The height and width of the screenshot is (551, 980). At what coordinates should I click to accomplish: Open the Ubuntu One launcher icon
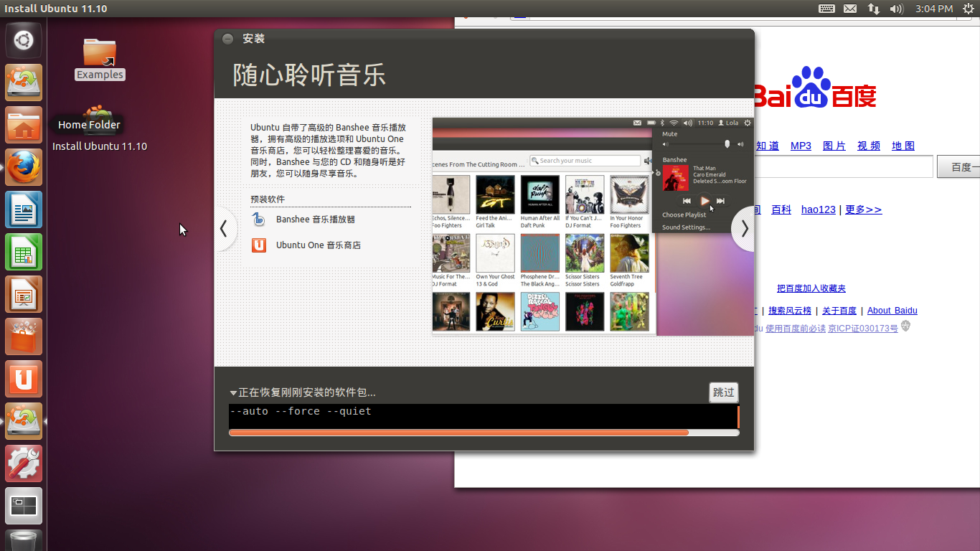pyautogui.click(x=24, y=379)
